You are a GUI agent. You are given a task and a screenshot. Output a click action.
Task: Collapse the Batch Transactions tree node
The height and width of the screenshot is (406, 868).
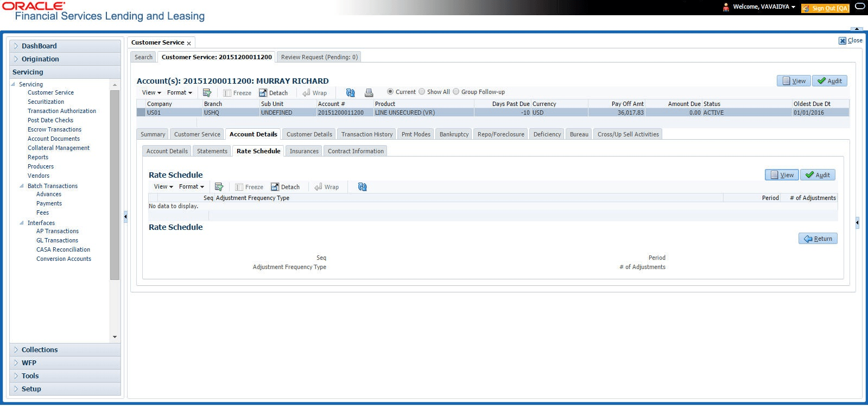point(22,186)
